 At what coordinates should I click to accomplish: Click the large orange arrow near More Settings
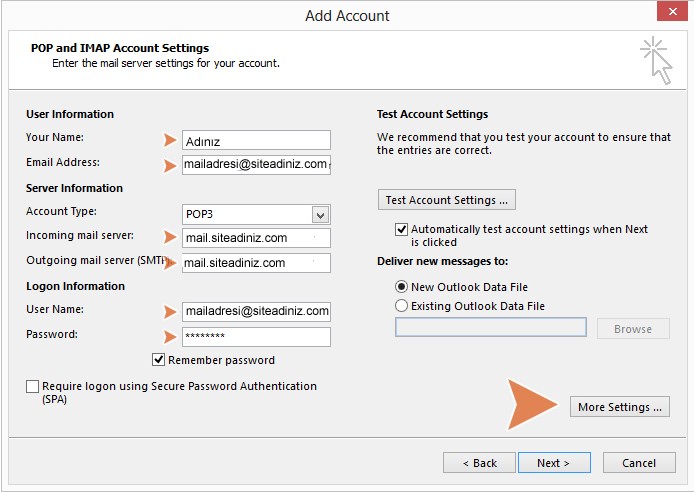point(532,404)
